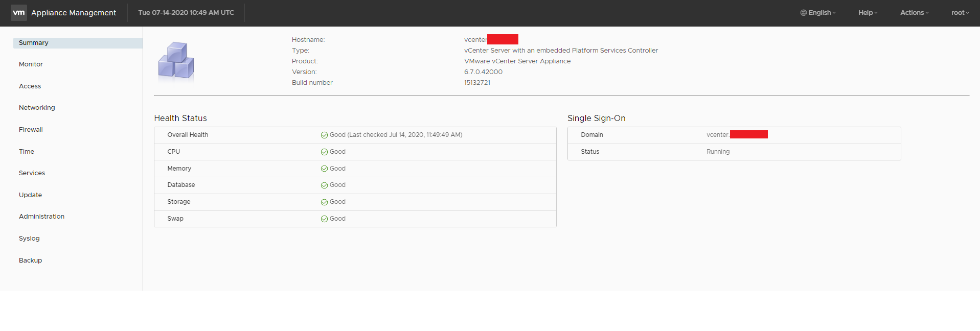Screen dimensions: 980x331
Task: Open the English language dropdown
Action: point(818,13)
